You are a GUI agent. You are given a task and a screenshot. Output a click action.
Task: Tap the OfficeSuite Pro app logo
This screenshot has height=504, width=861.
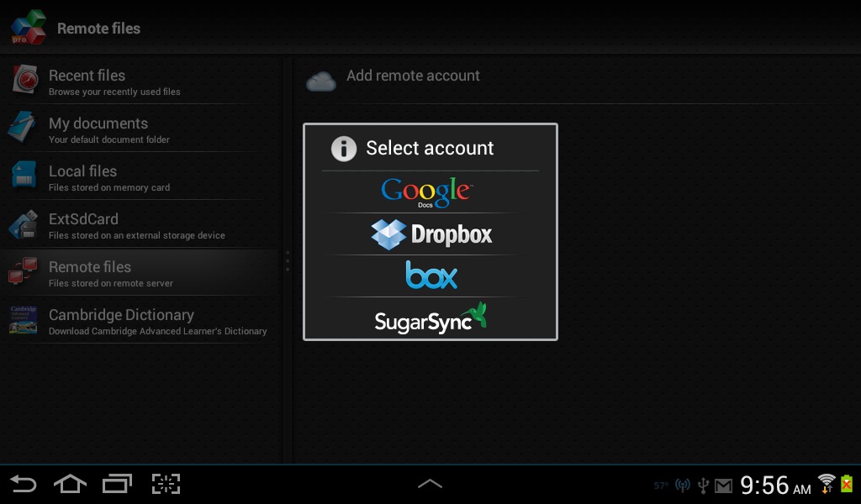(28, 28)
